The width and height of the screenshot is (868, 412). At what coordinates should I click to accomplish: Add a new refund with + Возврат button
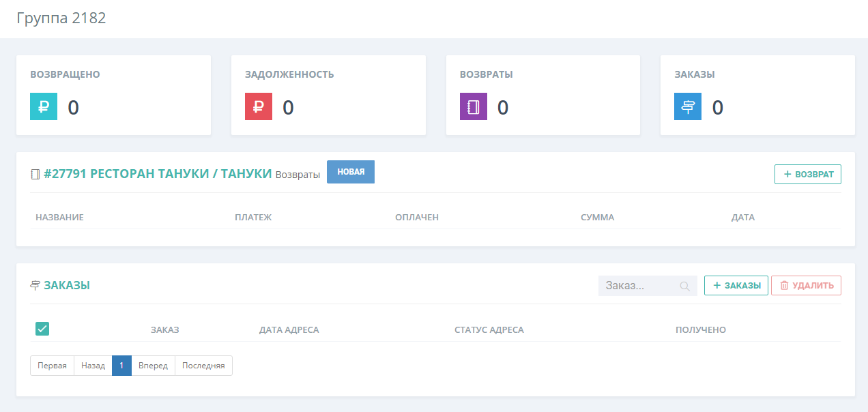[x=808, y=174]
